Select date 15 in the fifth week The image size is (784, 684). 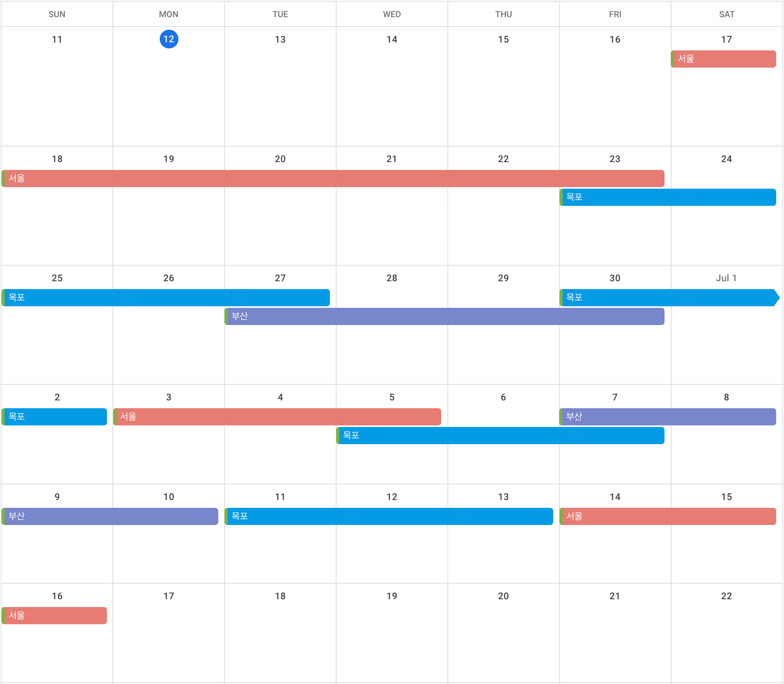click(x=727, y=497)
